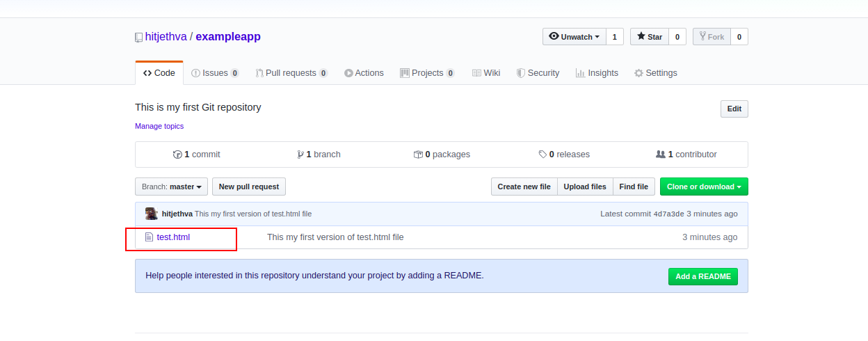Click the code brackets icon in Code tab

click(x=147, y=73)
